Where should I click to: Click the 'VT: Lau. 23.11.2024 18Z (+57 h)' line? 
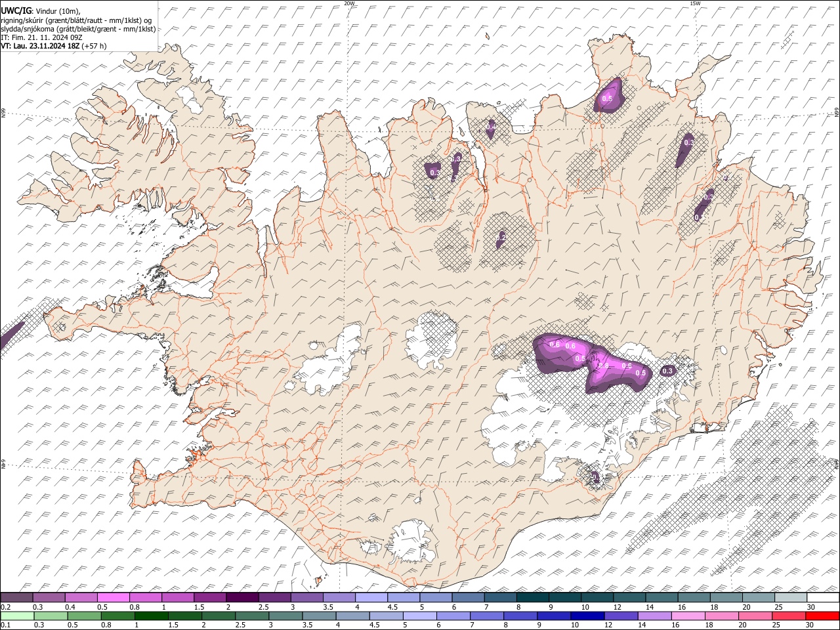54,46
